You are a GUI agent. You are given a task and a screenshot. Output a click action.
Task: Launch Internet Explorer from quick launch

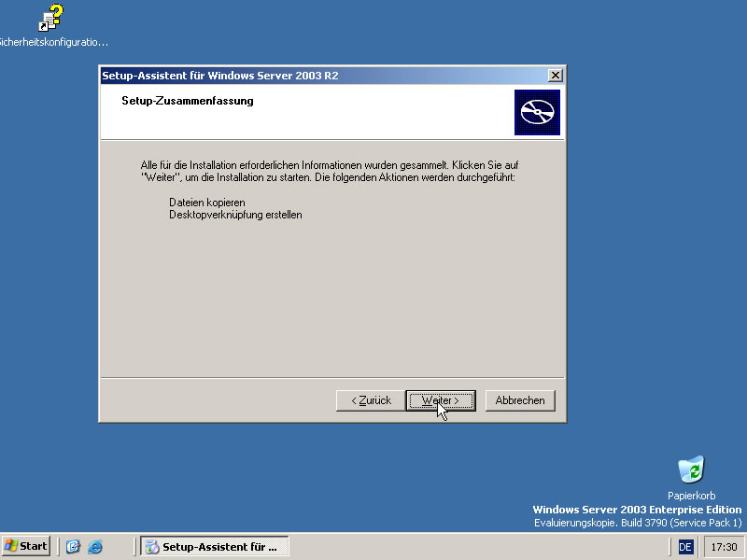94,546
